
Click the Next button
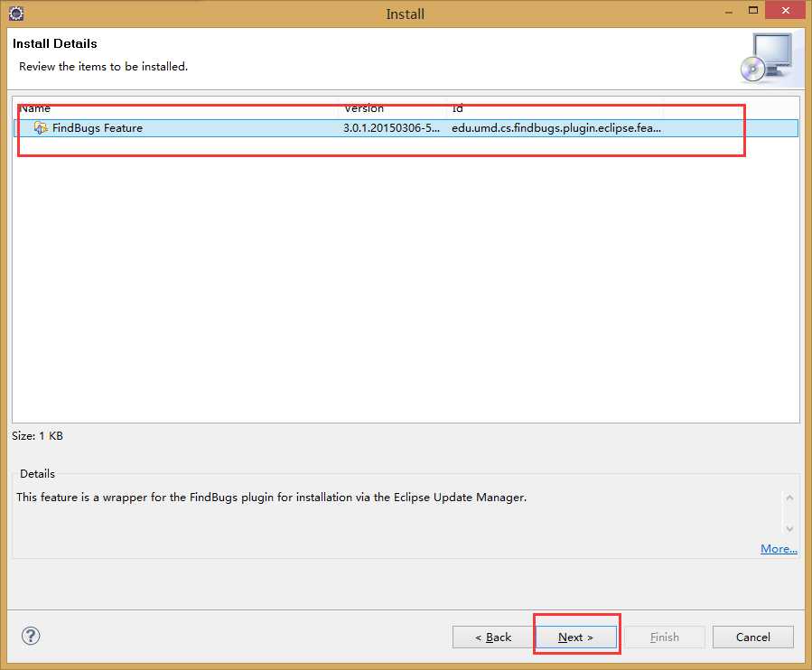pos(575,637)
